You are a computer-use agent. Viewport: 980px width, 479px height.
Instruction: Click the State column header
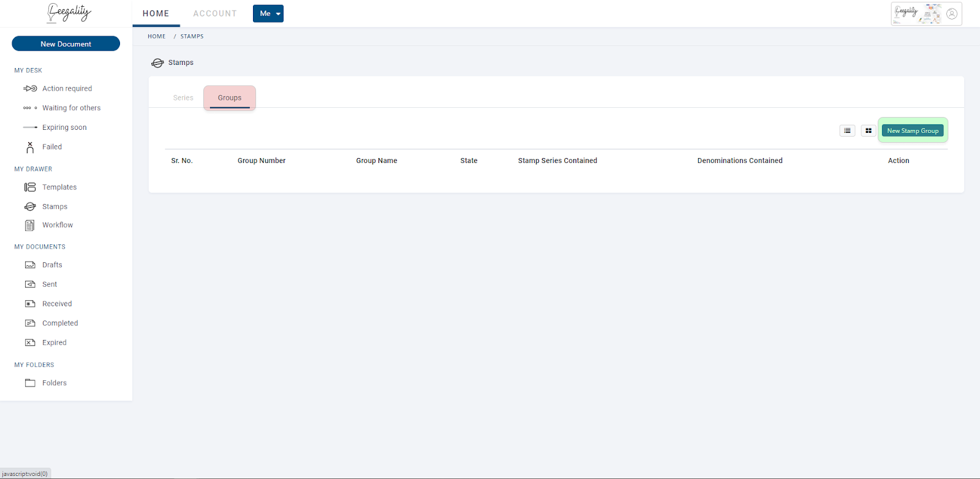(469, 160)
